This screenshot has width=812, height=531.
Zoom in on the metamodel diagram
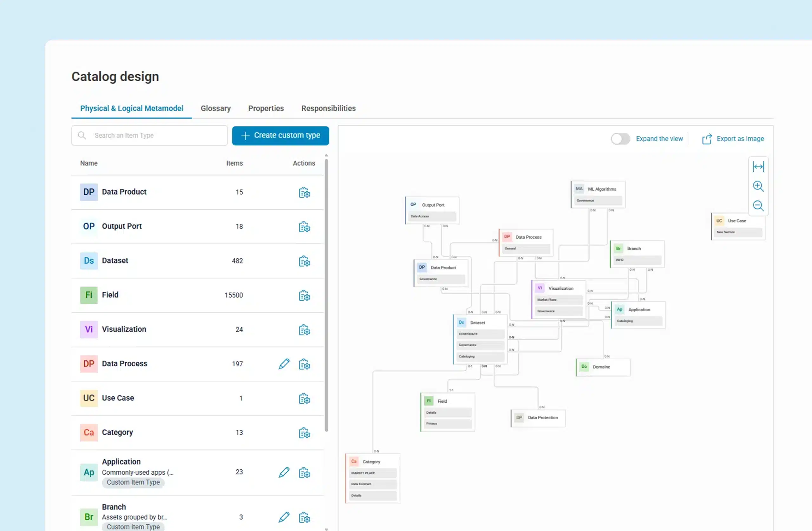(x=758, y=186)
